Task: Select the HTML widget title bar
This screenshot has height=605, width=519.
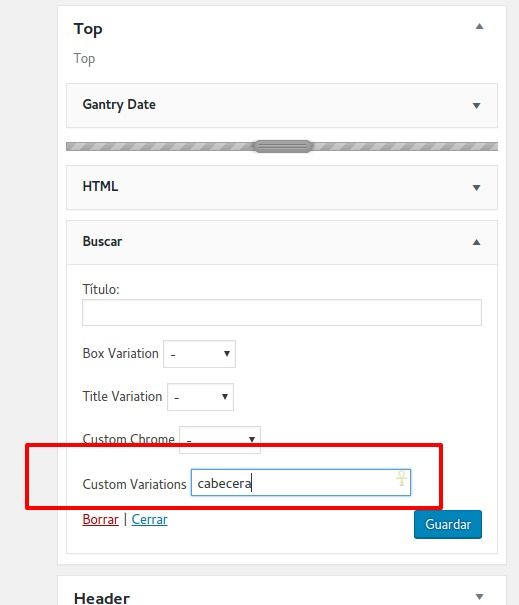Action: click(282, 188)
